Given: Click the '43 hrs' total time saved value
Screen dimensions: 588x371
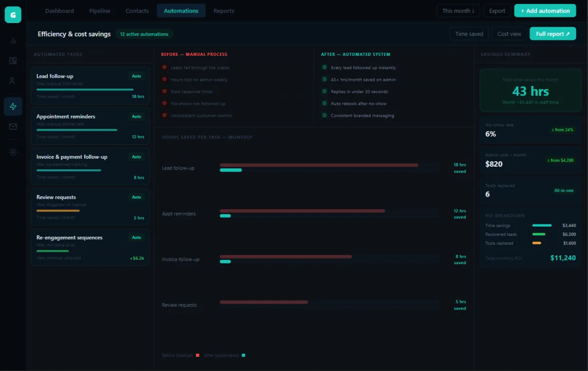Looking at the screenshot, I should coord(531,91).
